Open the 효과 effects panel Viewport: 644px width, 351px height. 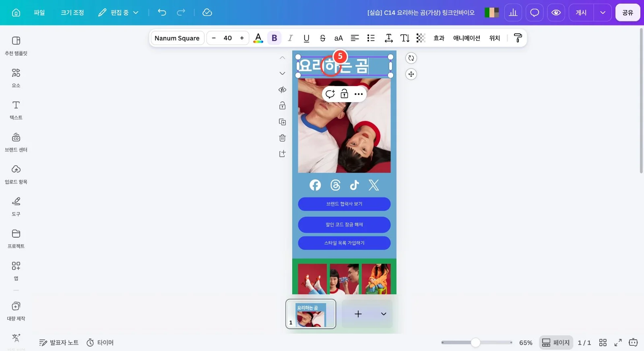pyautogui.click(x=439, y=38)
